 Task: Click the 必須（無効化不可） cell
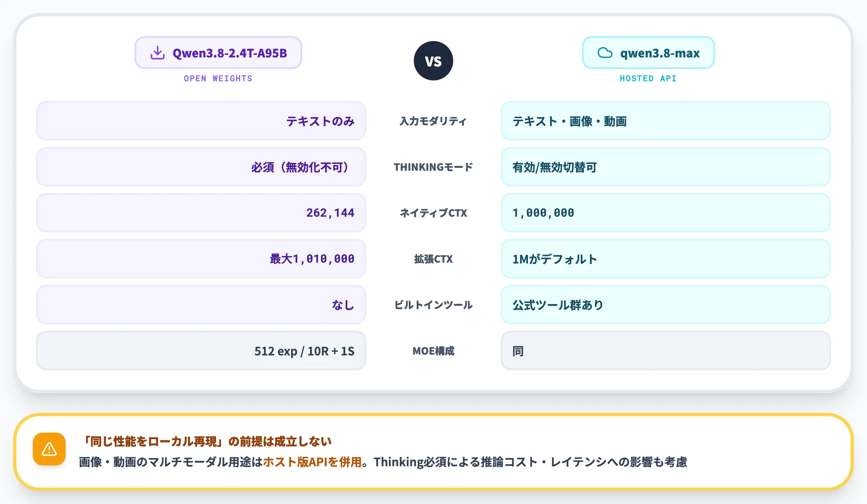tap(201, 167)
